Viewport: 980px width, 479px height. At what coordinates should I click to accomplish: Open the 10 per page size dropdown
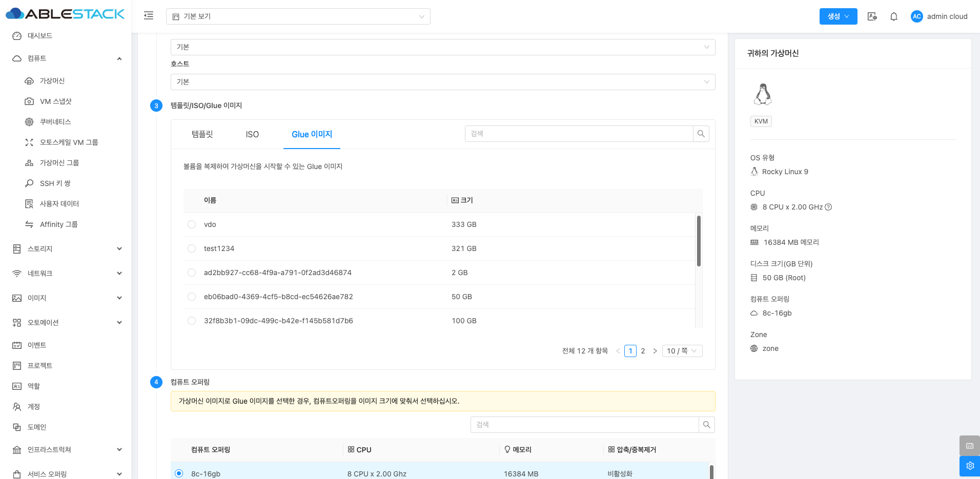pos(682,351)
